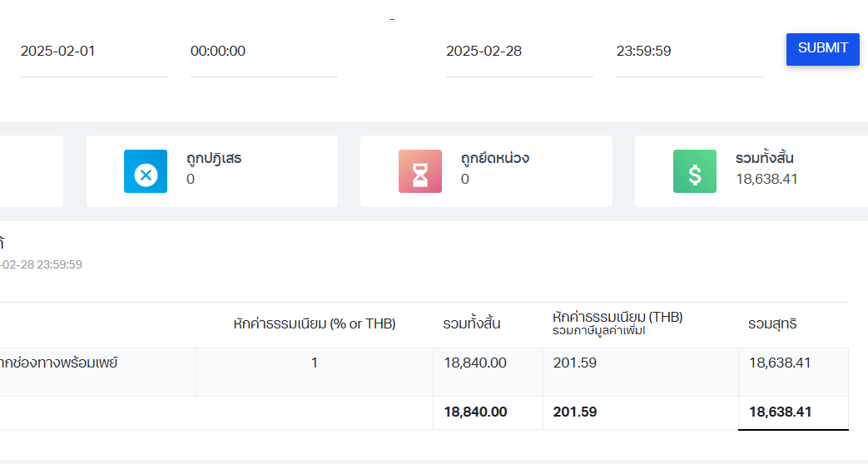The width and height of the screenshot is (868, 464).
Task: Click the pending hourglass icon
Action: (420, 171)
